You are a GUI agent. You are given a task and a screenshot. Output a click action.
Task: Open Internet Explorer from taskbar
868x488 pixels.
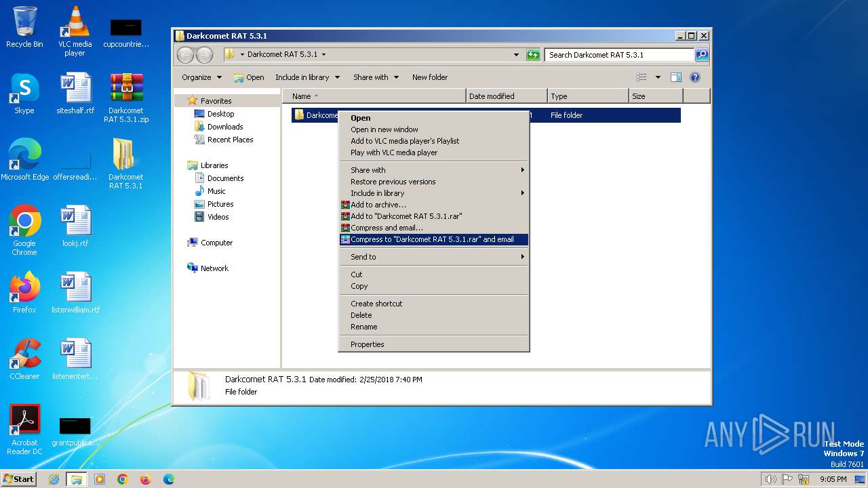(54, 479)
